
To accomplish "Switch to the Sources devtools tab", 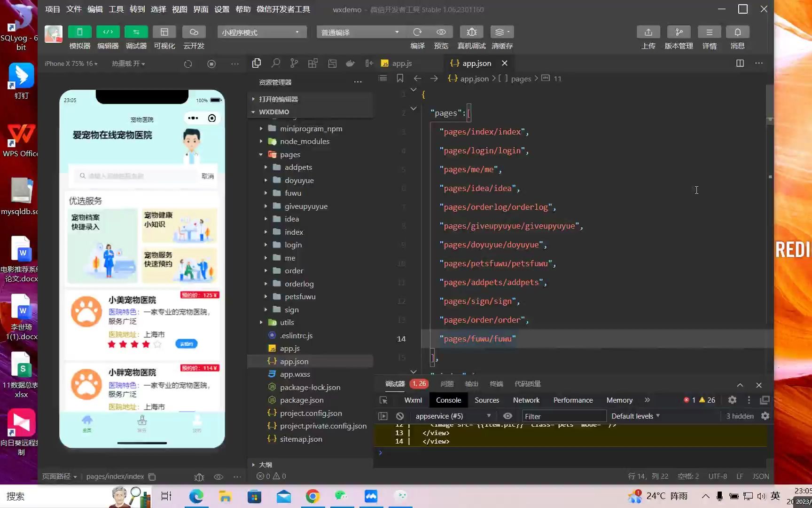I will coord(487,400).
